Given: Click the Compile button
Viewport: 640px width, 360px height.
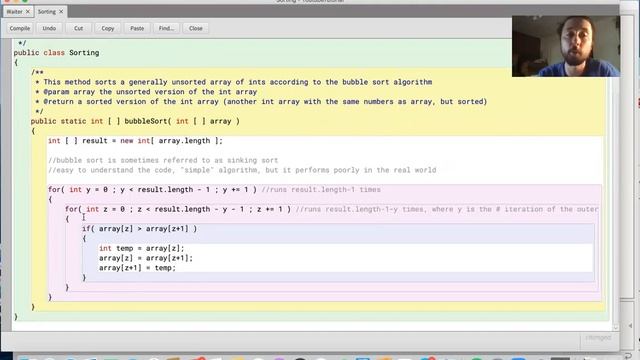Looking at the screenshot, I should point(20,28).
